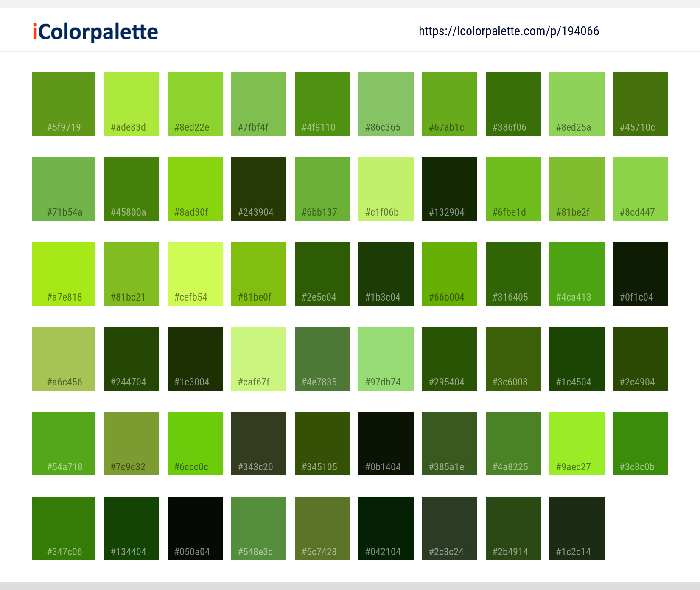This screenshot has width=700, height=590.
Task: Select the #6bb137 swatch
Action: click(322, 189)
